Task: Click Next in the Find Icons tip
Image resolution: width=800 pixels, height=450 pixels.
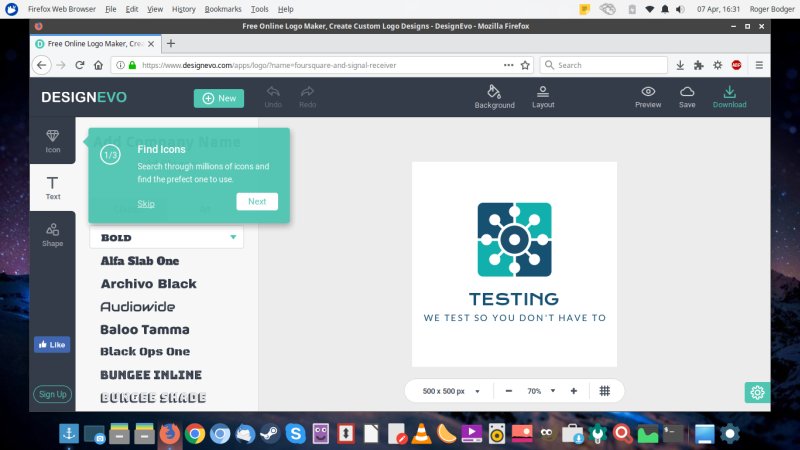Action: [x=257, y=202]
